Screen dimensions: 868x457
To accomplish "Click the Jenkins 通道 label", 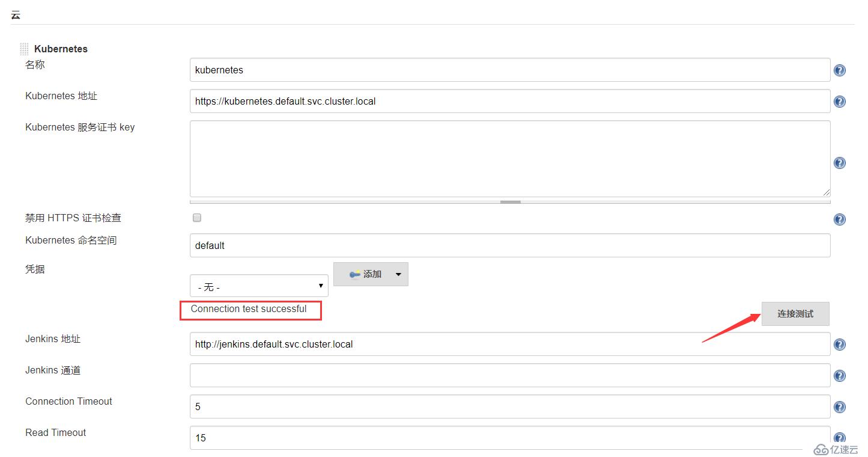I will (53, 370).
